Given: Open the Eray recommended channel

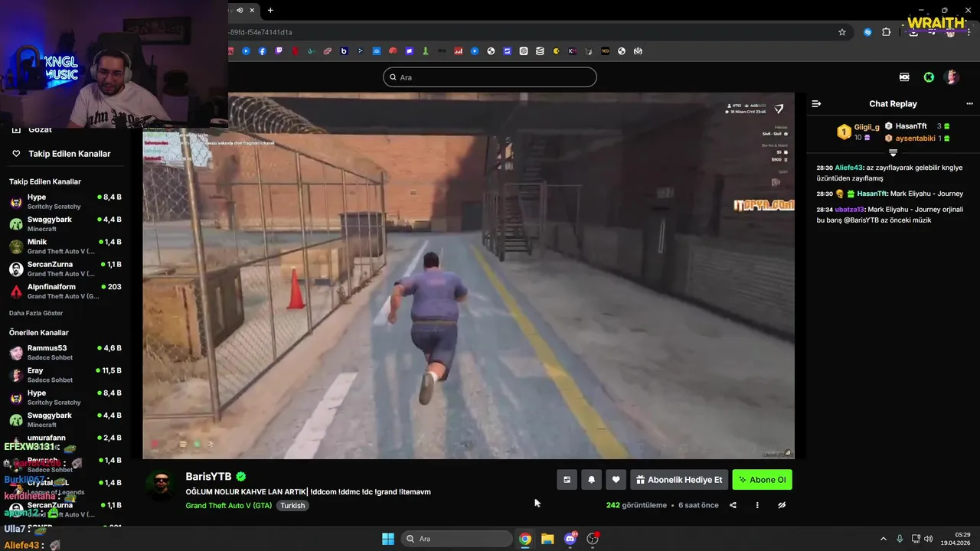Looking at the screenshot, I should coord(65,375).
